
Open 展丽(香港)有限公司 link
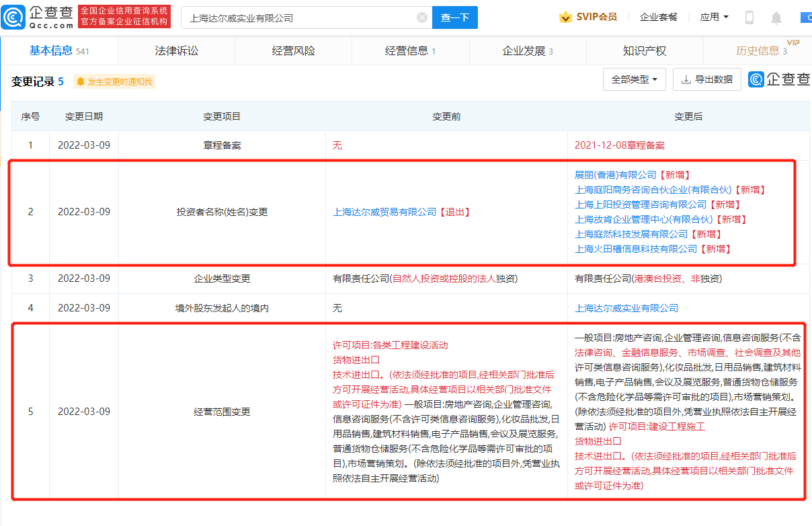pos(615,175)
